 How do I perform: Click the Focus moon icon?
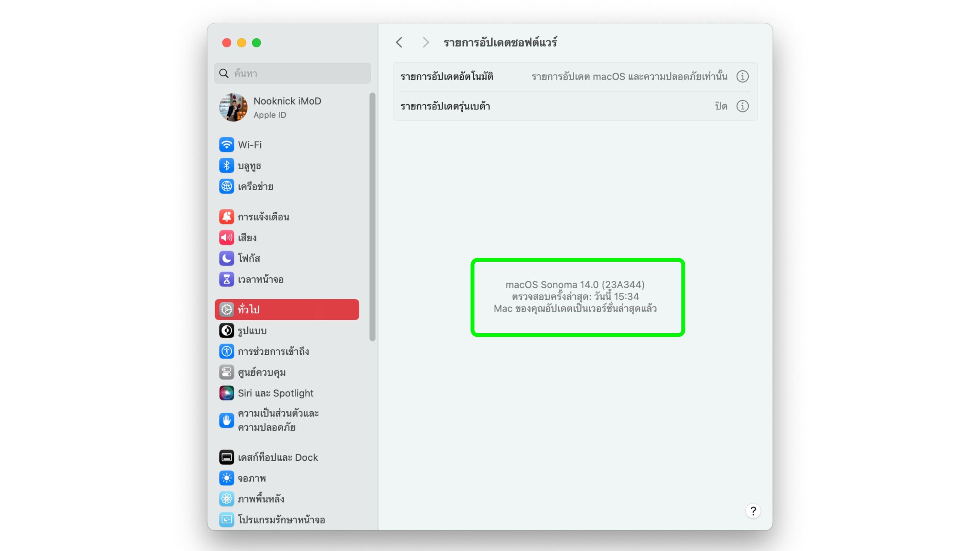[226, 258]
